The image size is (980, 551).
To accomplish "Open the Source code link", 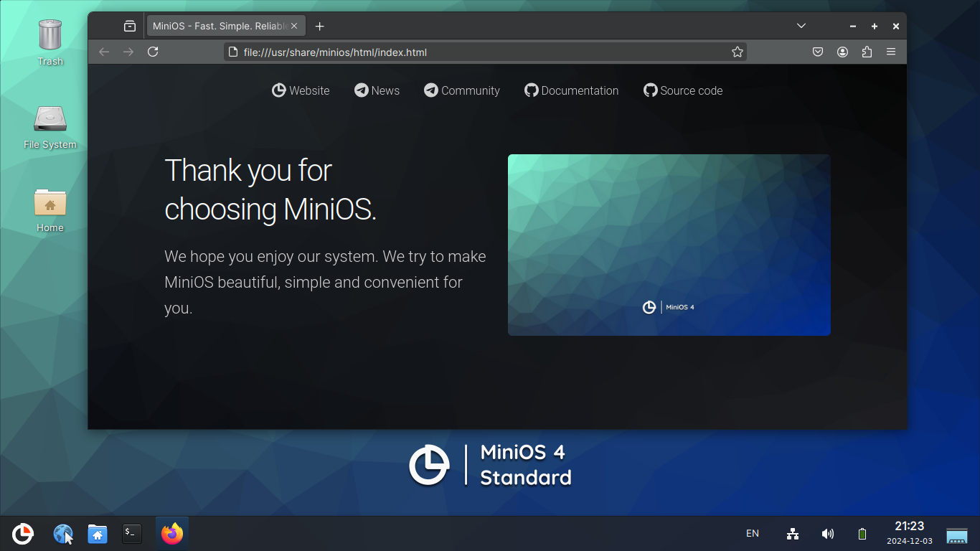I will (x=683, y=90).
